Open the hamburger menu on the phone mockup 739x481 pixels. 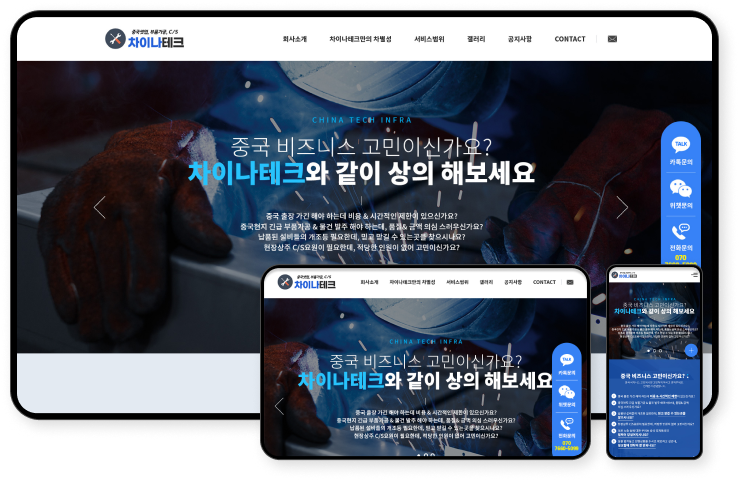[x=693, y=275]
